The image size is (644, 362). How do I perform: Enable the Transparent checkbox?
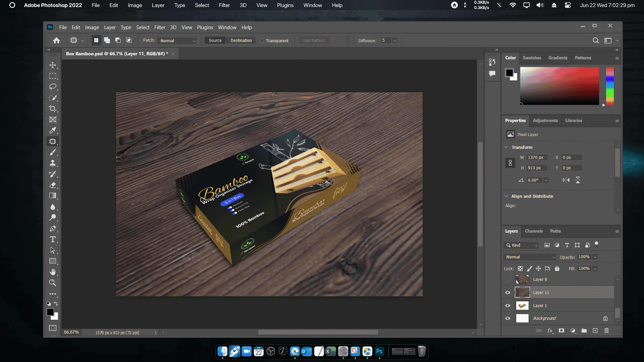[262, 41]
